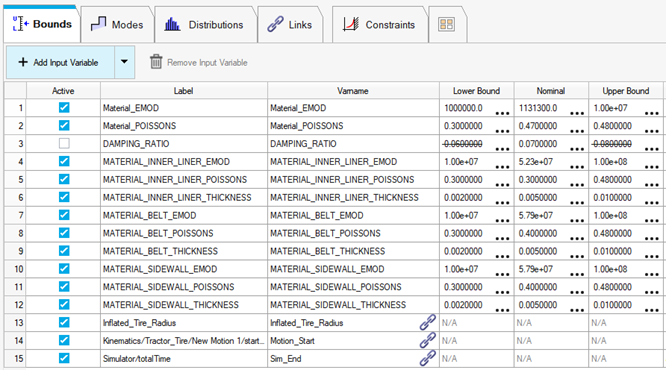Uncheck Active for Material_EMOD
The width and height of the screenshot is (666, 370).
(x=64, y=107)
